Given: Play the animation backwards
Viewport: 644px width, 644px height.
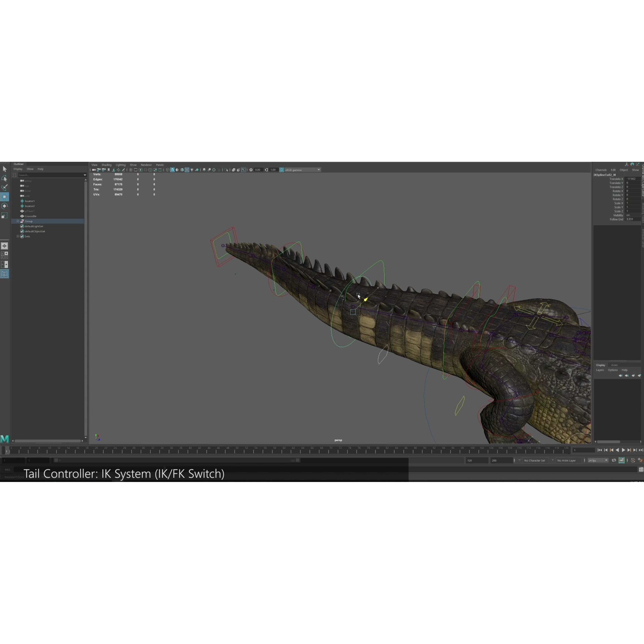Looking at the screenshot, I should 617,450.
